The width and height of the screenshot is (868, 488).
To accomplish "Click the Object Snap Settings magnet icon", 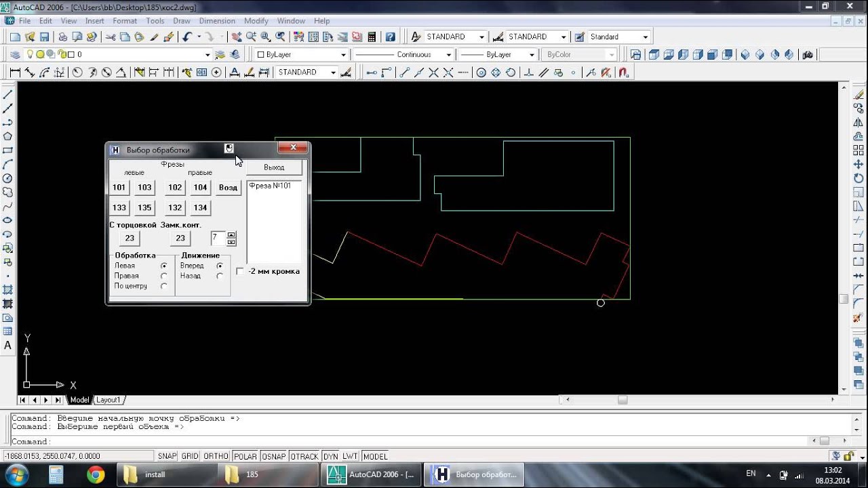I will pos(623,72).
